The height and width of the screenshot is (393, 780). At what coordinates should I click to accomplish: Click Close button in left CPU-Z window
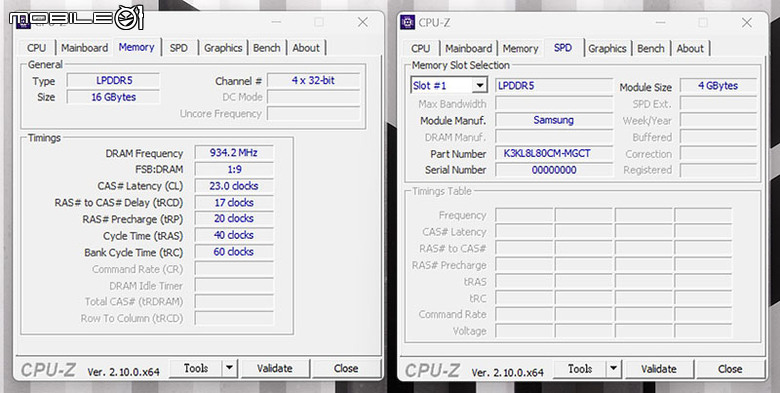[346, 368]
